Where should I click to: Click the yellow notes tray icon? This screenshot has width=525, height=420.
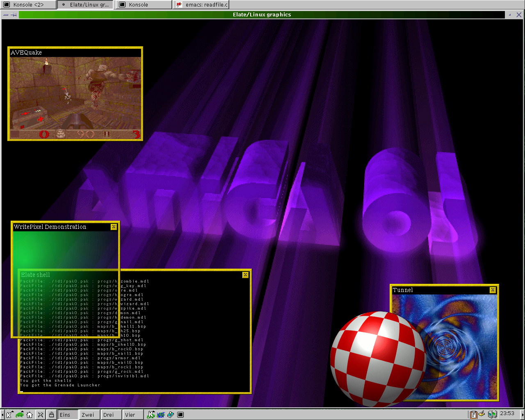click(482, 414)
